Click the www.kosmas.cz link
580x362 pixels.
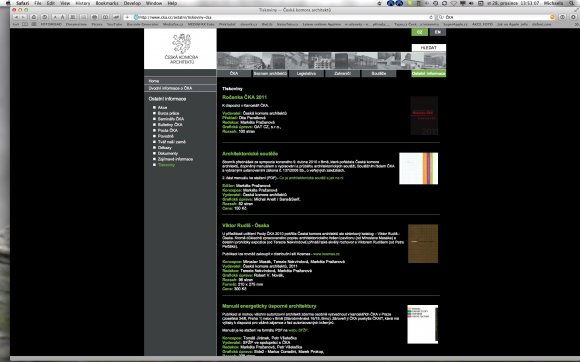click(326, 254)
